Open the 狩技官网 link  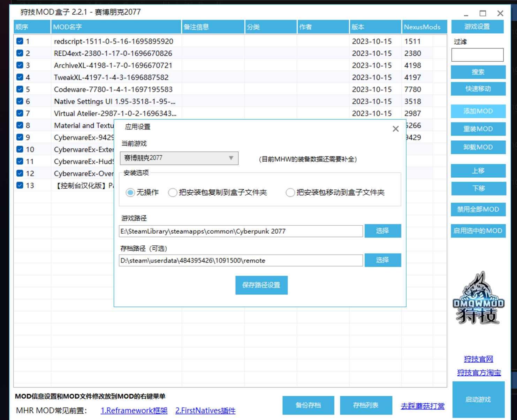coord(478,359)
